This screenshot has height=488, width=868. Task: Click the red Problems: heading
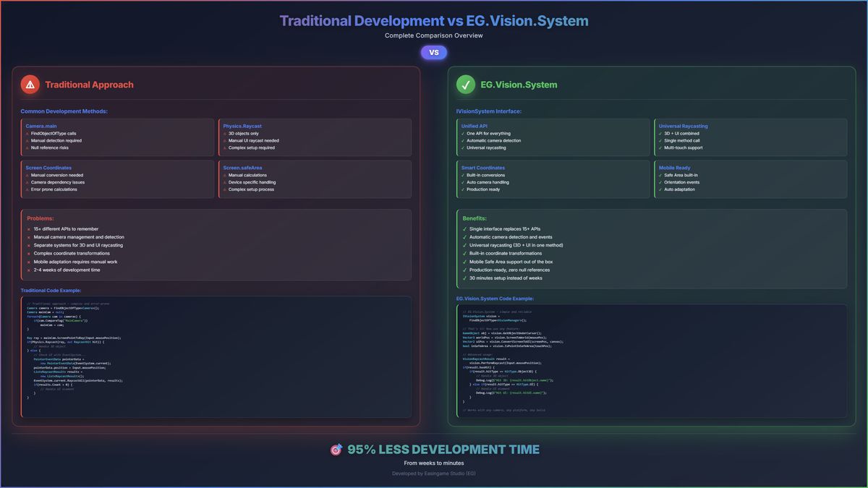click(41, 218)
